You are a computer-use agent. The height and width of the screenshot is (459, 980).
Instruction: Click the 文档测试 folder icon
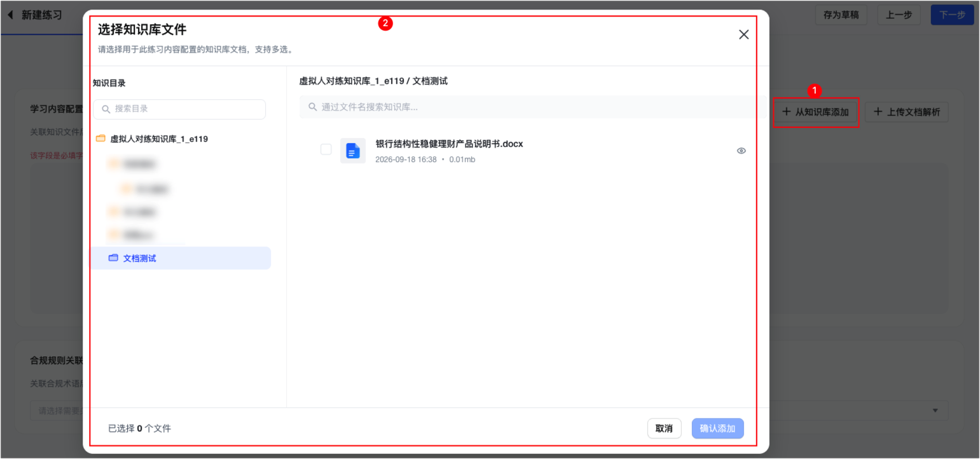[113, 258]
